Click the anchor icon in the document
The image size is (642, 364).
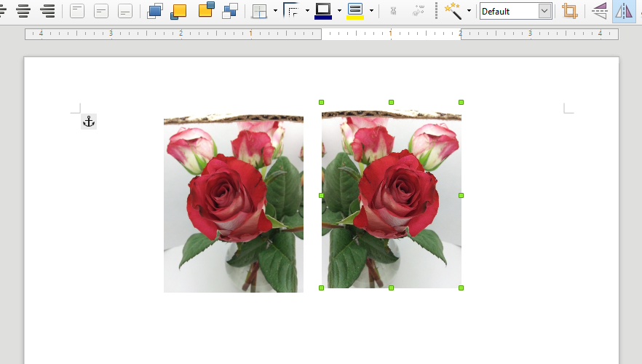tap(89, 122)
